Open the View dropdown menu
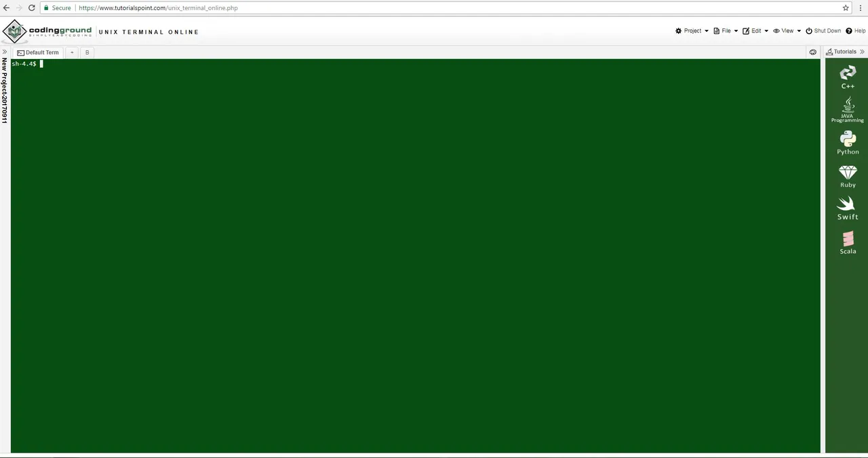The height and width of the screenshot is (458, 868). tap(787, 30)
